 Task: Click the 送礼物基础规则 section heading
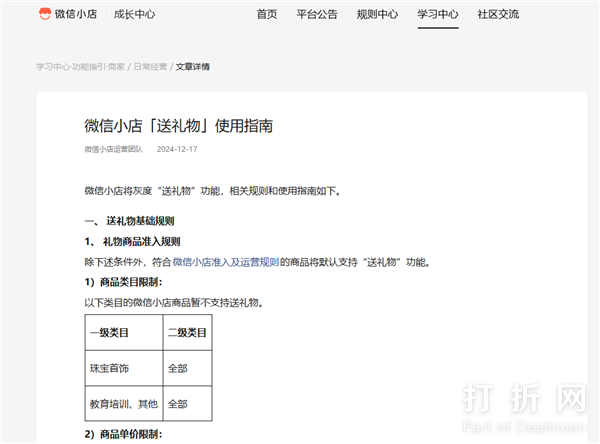click(x=141, y=220)
